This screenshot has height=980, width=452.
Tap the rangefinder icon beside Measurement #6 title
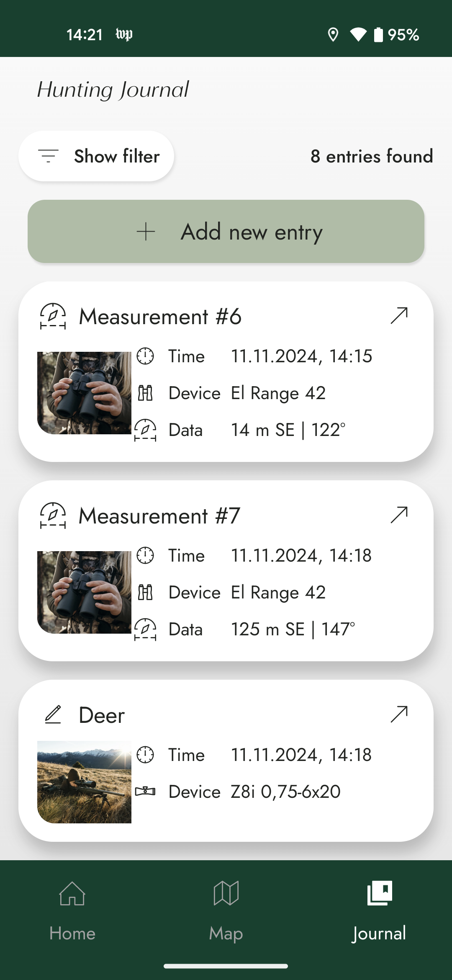(x=53, y=316)
